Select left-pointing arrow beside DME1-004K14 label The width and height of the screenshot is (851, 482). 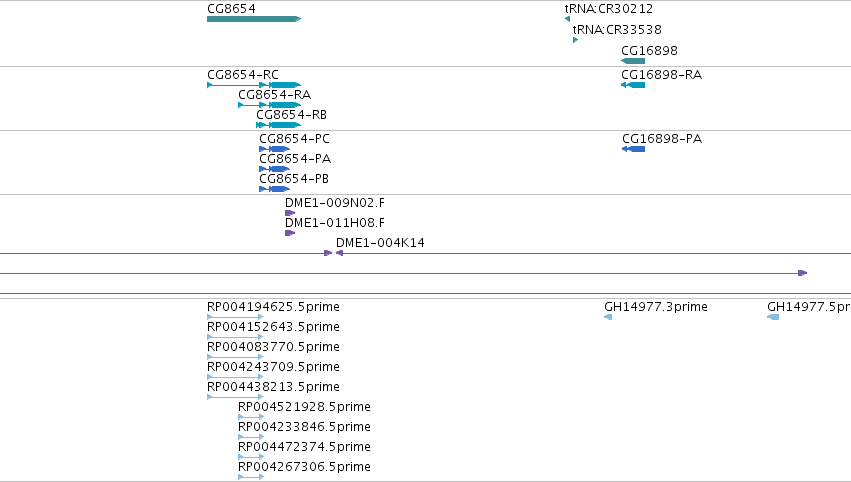click(x=339, y=253)
